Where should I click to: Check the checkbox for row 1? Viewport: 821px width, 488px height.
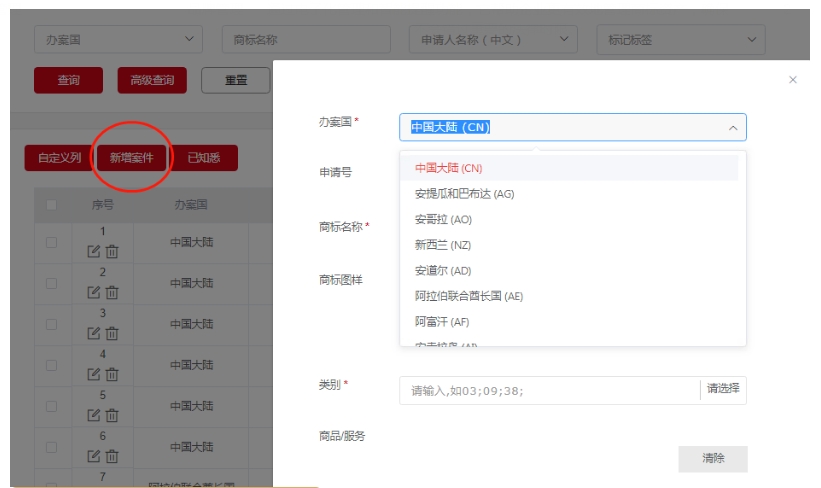52,242
